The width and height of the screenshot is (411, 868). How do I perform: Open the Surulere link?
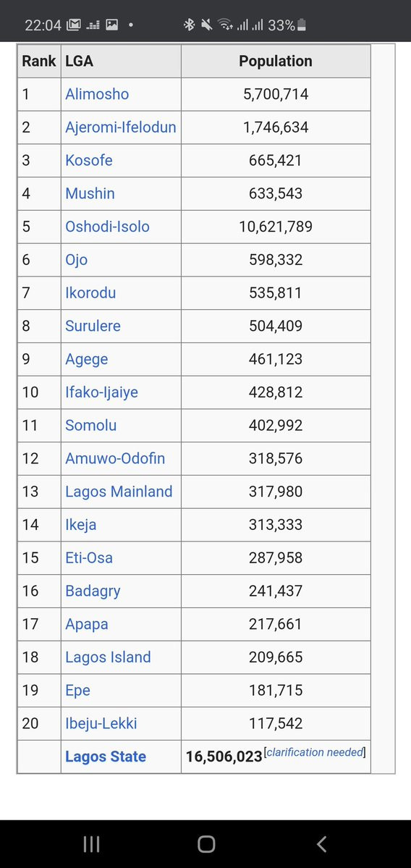coord(93,326)
